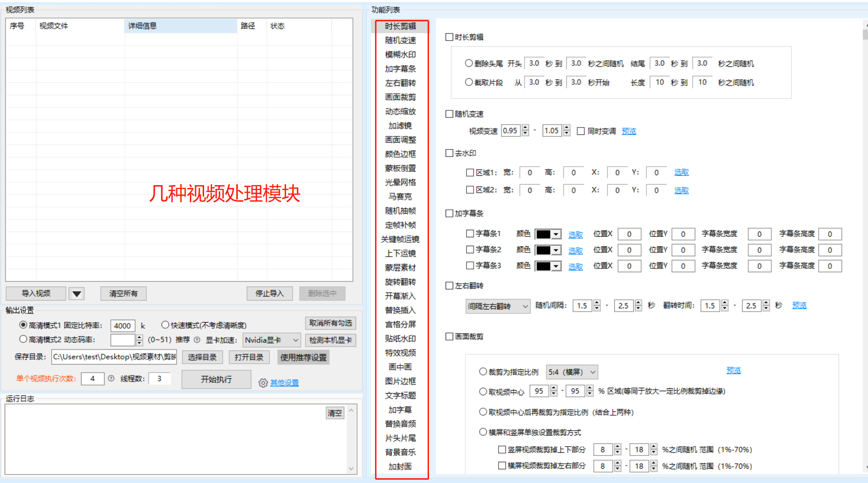
Task: Select the 删除头尾 radio button
Action: tap(469, 63)
